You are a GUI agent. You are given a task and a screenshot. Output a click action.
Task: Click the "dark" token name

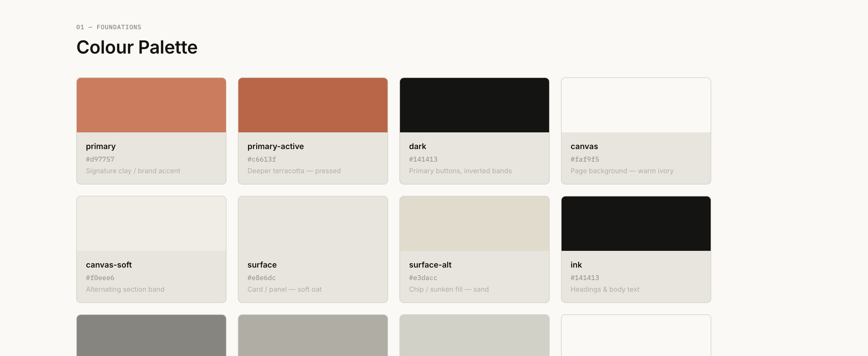[418, 147]
